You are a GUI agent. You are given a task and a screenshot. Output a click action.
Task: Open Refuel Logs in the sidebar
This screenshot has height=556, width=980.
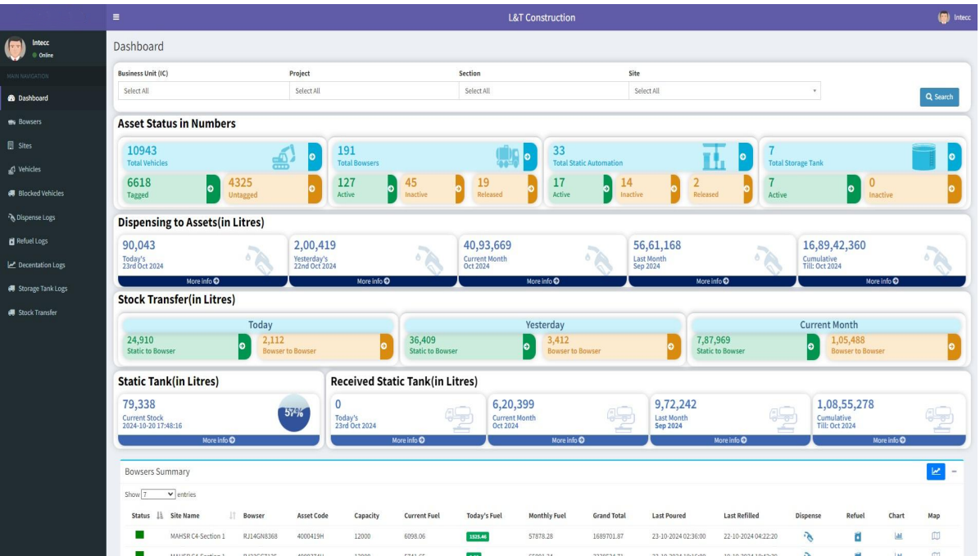(x=53, y=241)
